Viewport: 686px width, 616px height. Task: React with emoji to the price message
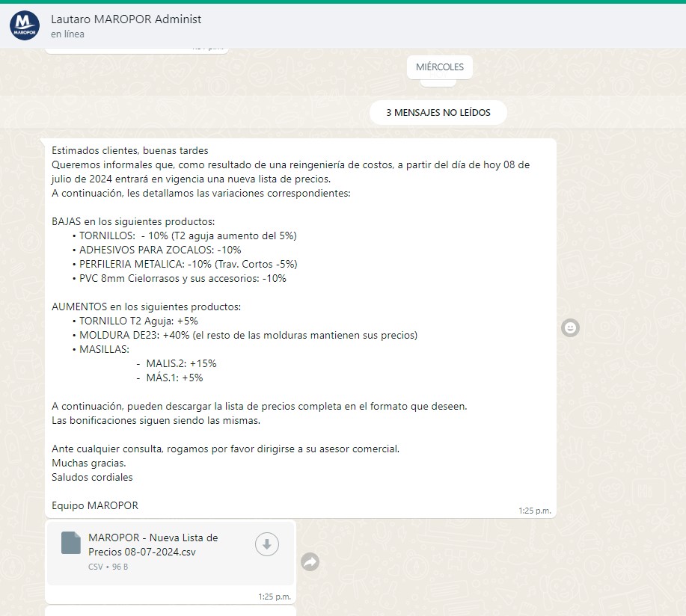click(570, 327)
